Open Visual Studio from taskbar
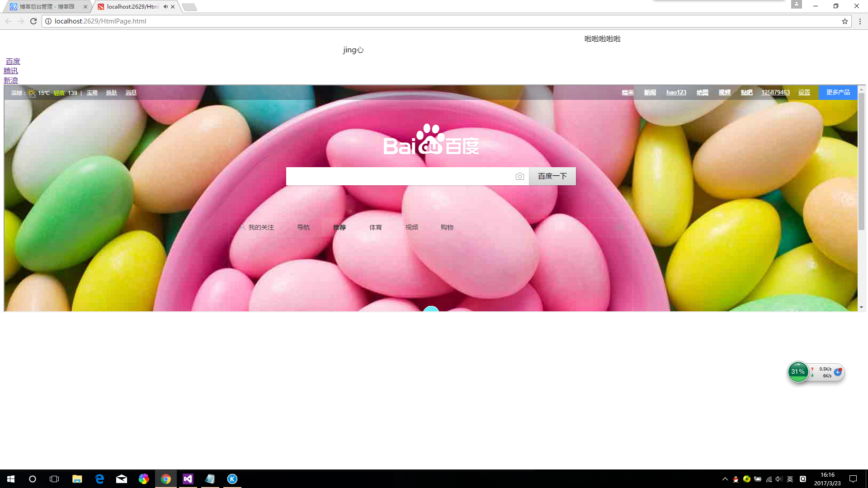868x488 pixels. pos(188,479)
